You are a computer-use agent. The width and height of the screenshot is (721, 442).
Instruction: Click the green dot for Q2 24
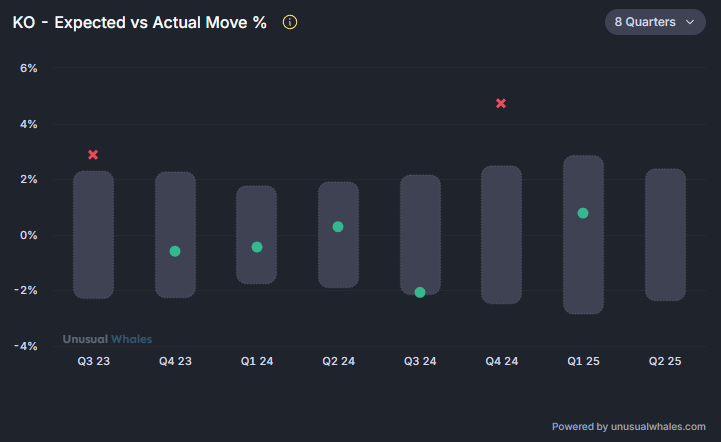338,227
